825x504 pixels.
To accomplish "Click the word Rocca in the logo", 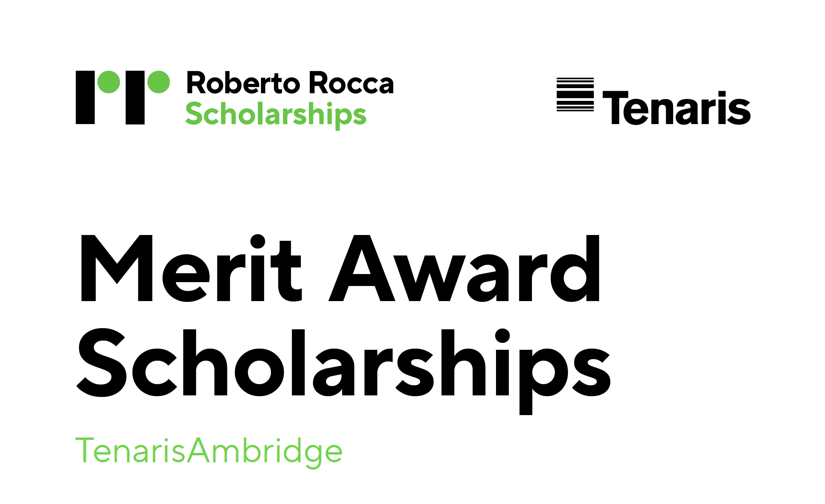I will [x=351, y=83].
